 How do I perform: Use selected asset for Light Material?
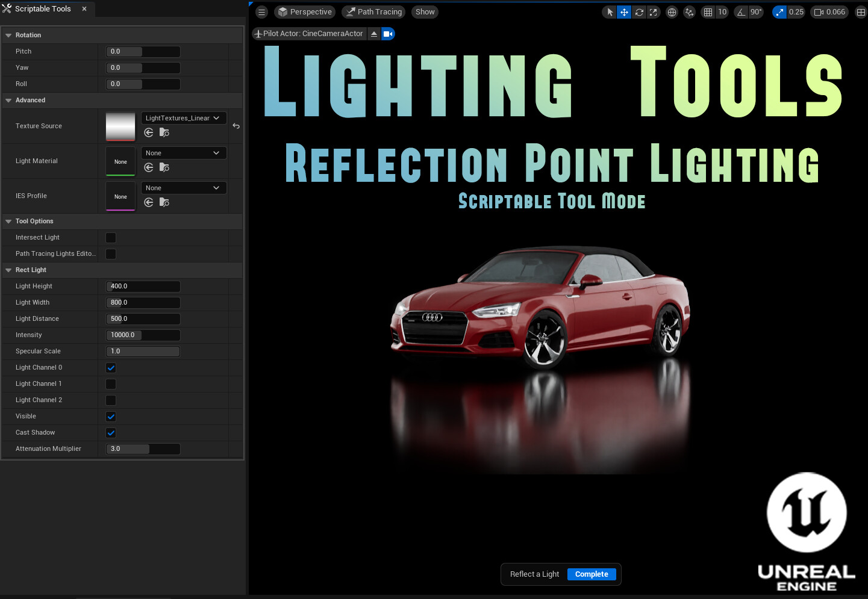coord(149,167)
